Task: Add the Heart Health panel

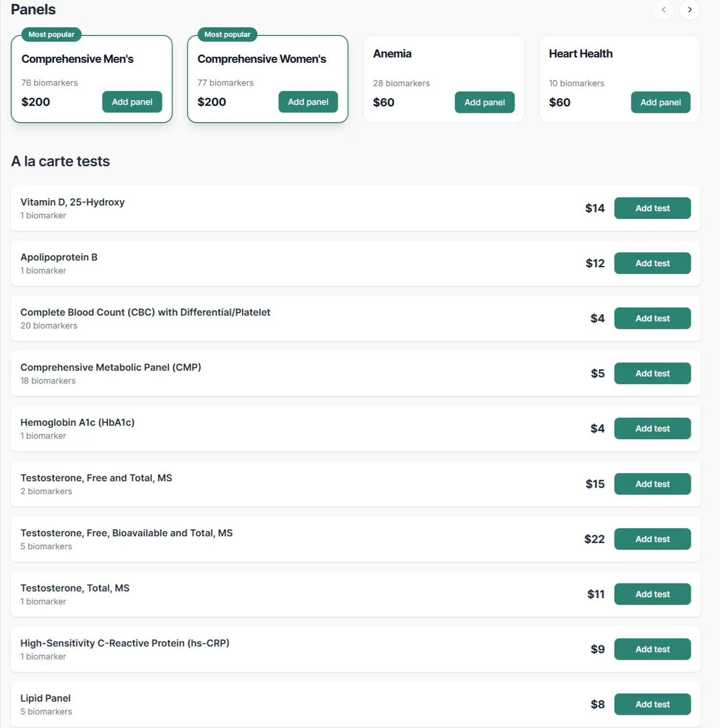Action: click(x=660, y=102)
